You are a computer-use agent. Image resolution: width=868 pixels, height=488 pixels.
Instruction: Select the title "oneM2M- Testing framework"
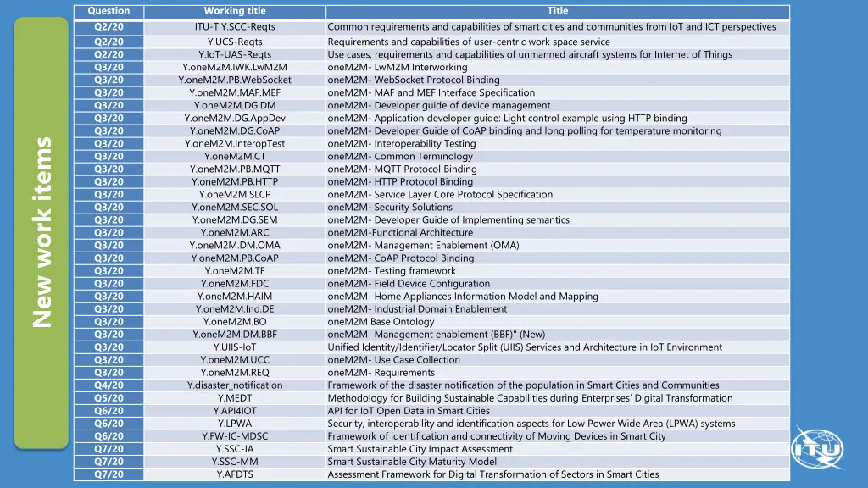(x=392, y=271)
